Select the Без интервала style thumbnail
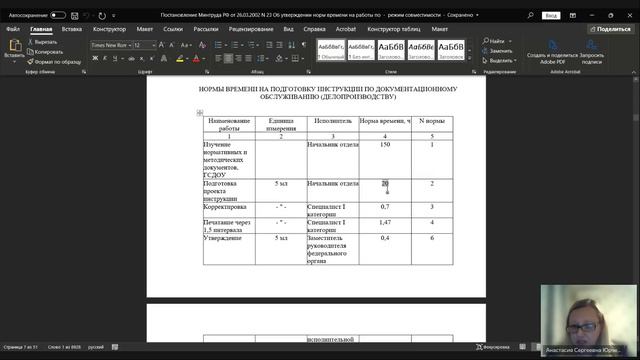640x360 pixels. tap(361, 50)
